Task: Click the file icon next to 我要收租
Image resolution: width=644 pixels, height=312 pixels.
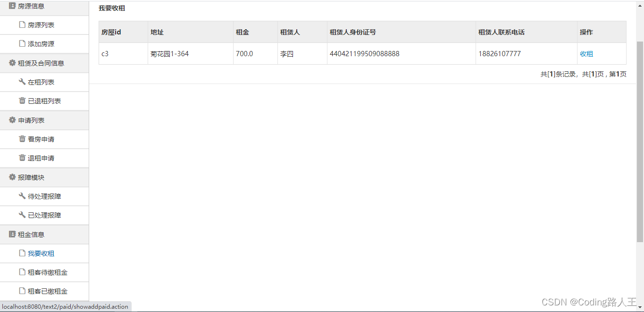Action: click(22, 253)
